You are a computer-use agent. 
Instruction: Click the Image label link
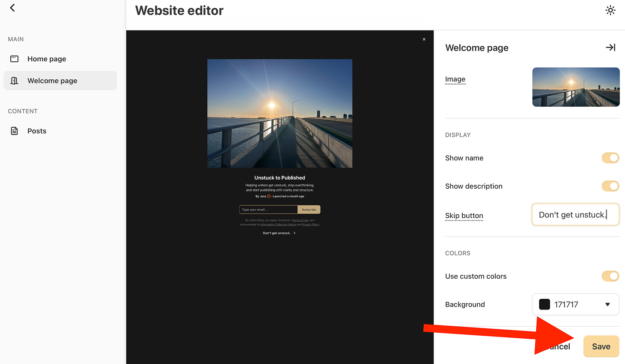(x=455, y=79)
